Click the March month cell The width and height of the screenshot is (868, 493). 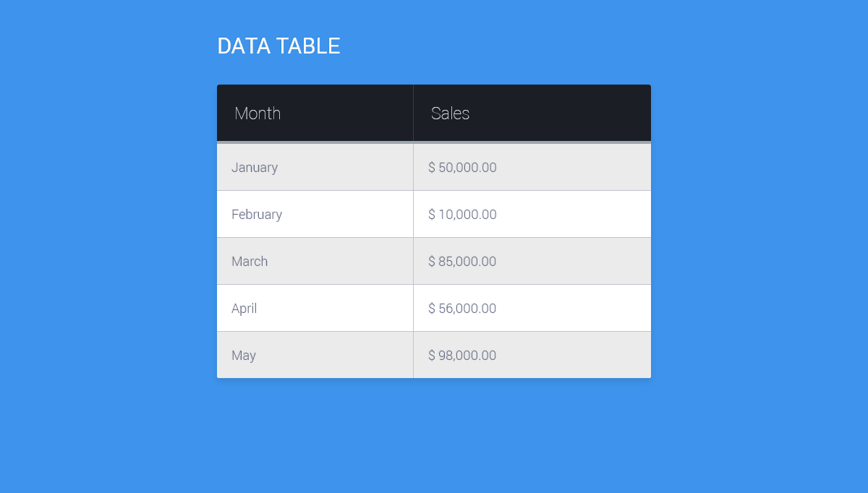click(250, 262)
